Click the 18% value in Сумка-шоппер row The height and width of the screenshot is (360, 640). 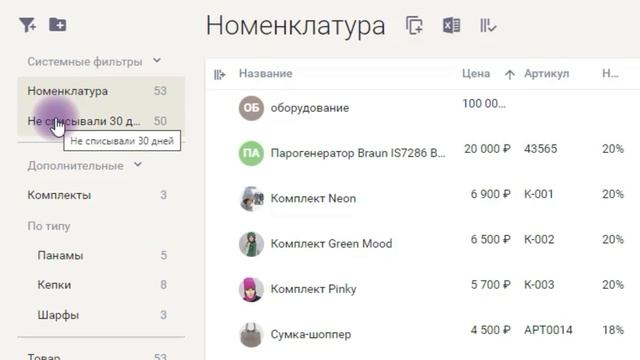(613, 330)
